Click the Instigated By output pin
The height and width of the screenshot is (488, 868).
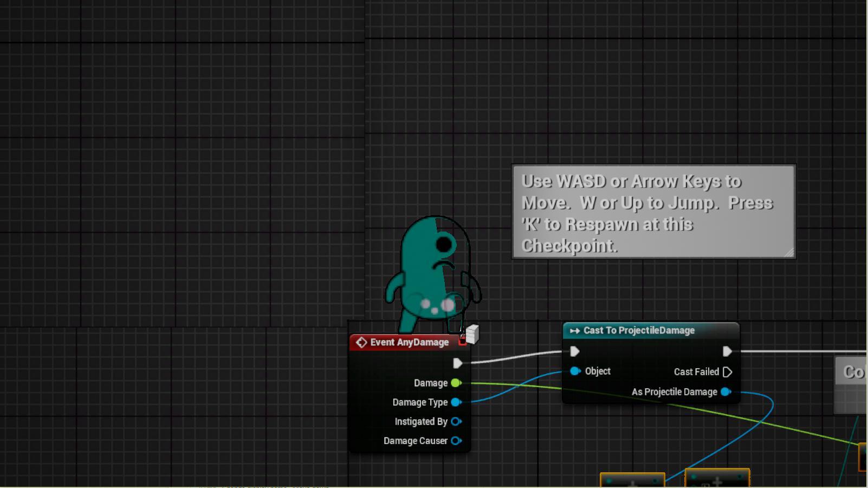[x=456, y=421]
